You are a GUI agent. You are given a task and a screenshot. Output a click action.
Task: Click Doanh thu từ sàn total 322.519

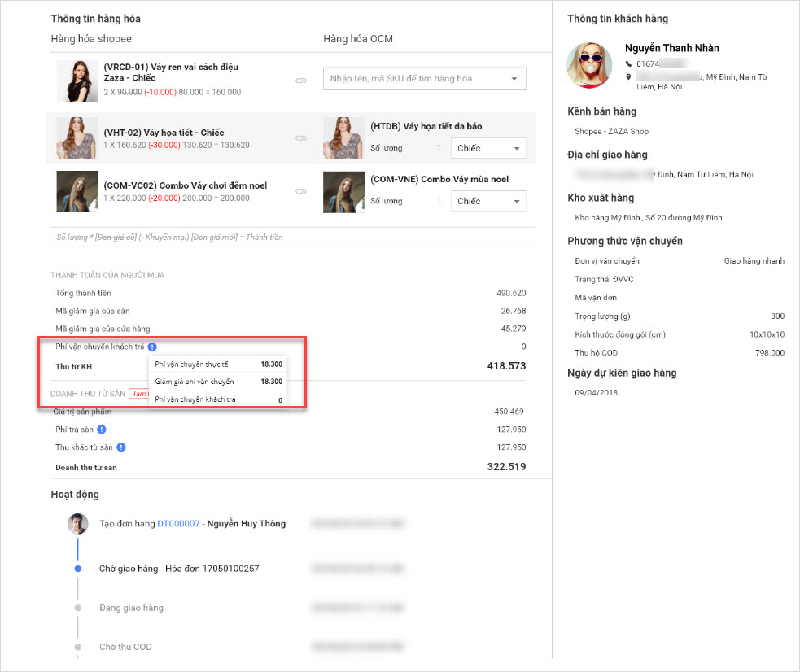point(506,466)
